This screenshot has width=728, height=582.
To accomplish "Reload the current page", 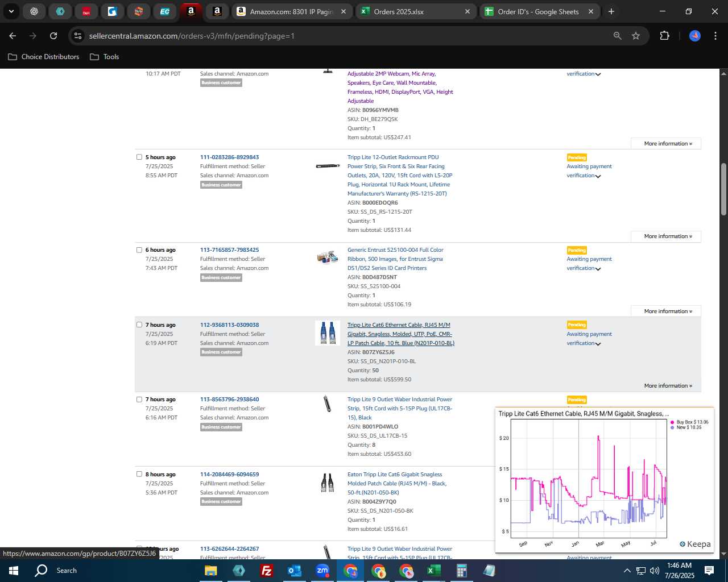I will tap(53, 36).
